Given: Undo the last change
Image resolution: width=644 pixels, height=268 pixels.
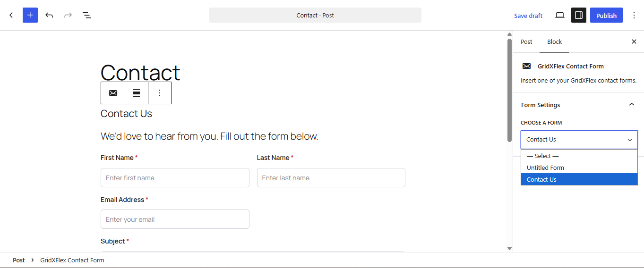Looking at the screenshot, I should coord(49,15).
